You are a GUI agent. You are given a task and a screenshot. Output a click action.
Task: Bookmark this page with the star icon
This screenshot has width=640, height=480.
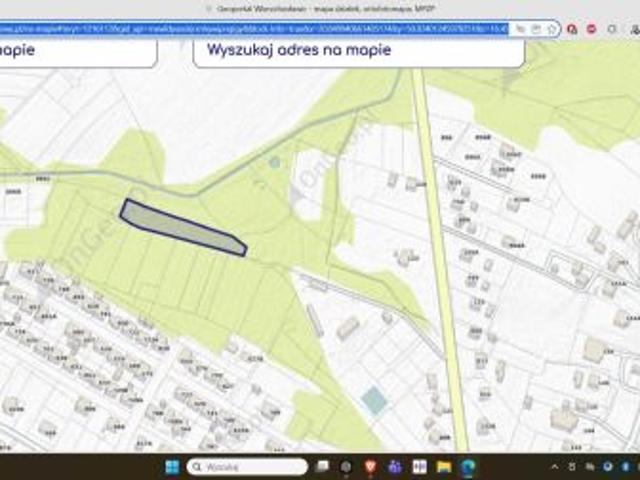pos(552,29)
